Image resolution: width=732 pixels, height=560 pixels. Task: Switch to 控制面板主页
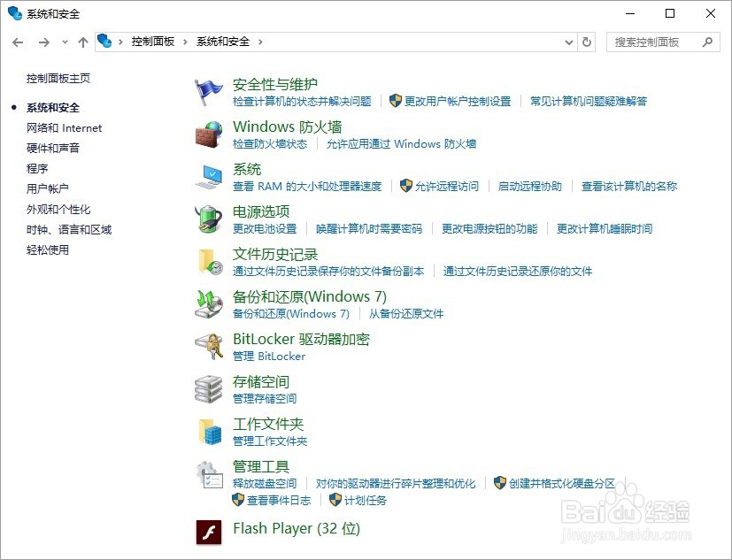click(x=55, y=78)
